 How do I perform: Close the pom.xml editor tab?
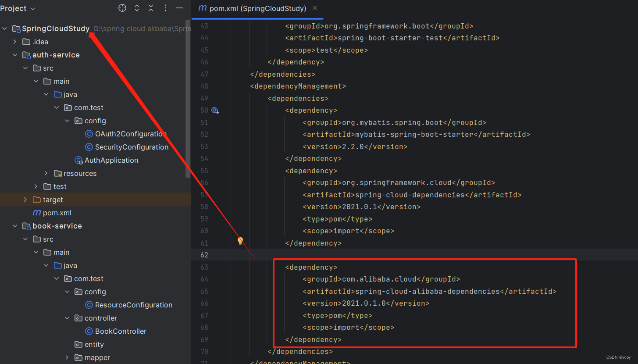[315, 8]
